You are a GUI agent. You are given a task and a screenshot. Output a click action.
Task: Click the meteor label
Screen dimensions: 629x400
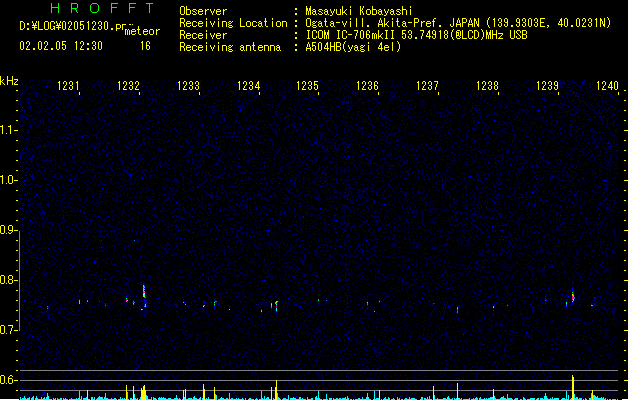[x=142, y=32]
